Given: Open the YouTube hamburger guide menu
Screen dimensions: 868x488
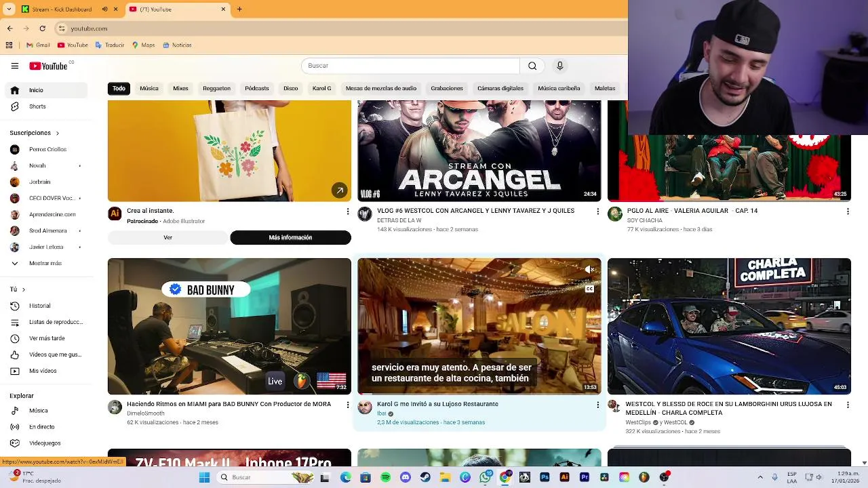Looking at the screenshot, I should tap(14, 66).
